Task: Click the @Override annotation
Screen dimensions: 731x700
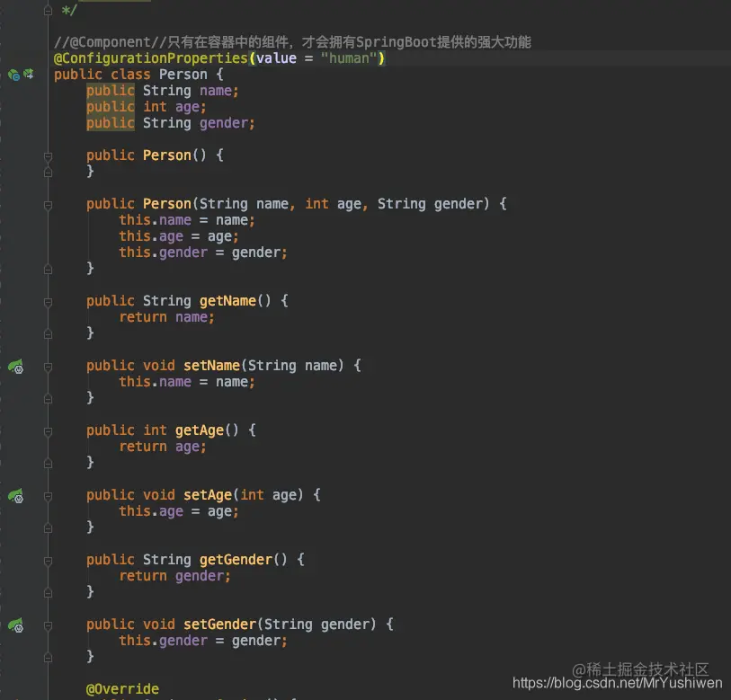Action: tap(122, 689)
